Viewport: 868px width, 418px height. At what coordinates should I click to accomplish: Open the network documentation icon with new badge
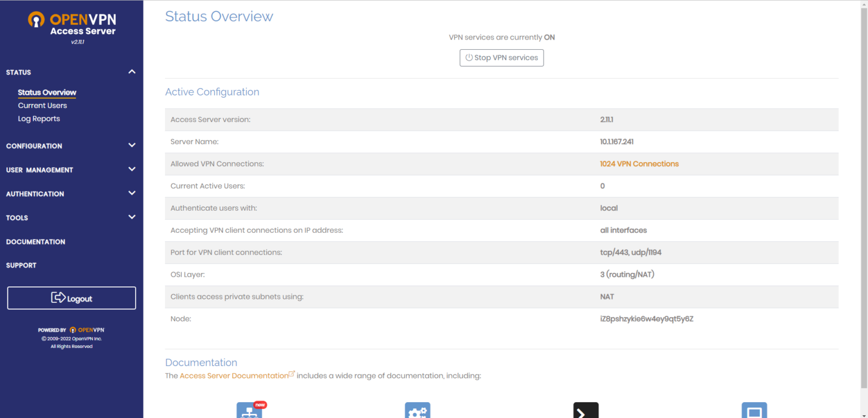coord(250,411)
